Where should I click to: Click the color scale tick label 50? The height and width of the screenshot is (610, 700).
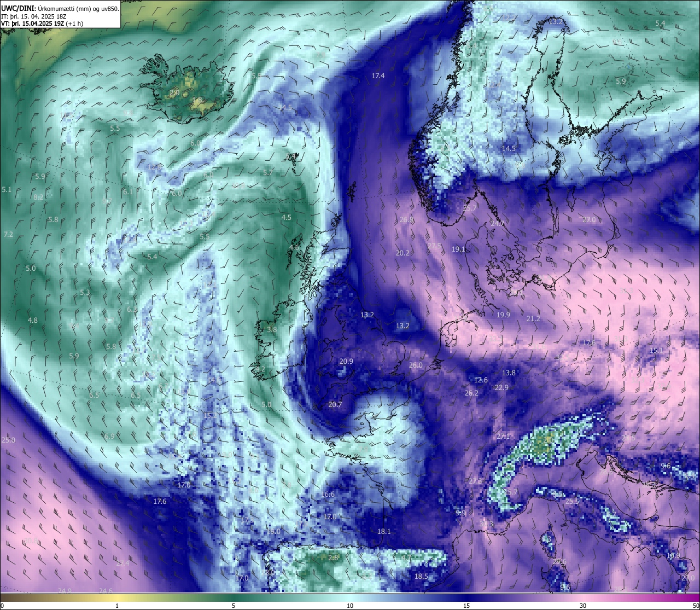pos(695,606)
